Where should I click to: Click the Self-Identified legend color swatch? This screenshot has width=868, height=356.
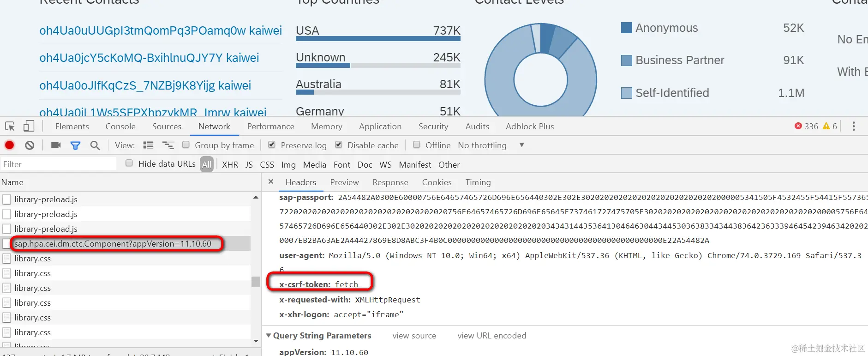[x=627, y=93]
